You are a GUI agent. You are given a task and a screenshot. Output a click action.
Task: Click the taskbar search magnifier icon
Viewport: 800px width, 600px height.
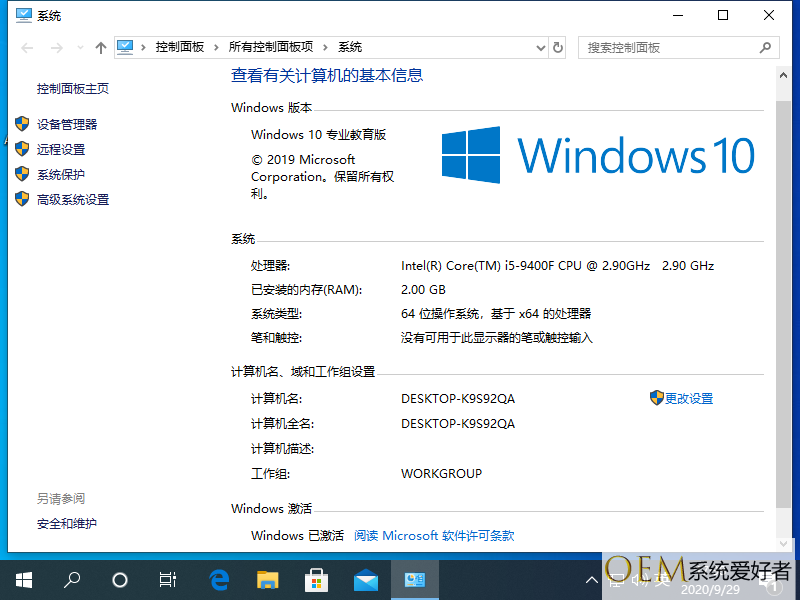click(72, 579)
